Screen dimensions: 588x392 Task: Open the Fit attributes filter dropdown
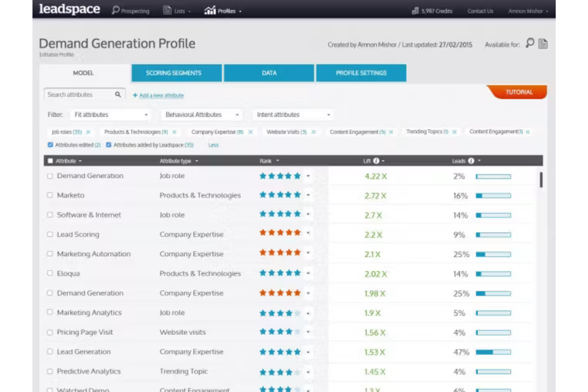coord(111,115)
